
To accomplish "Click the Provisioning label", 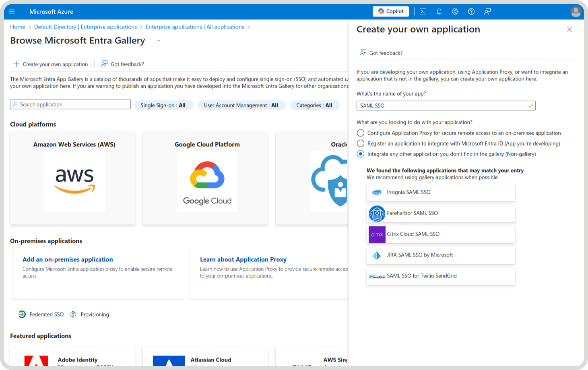I will [x=95, y=314].
